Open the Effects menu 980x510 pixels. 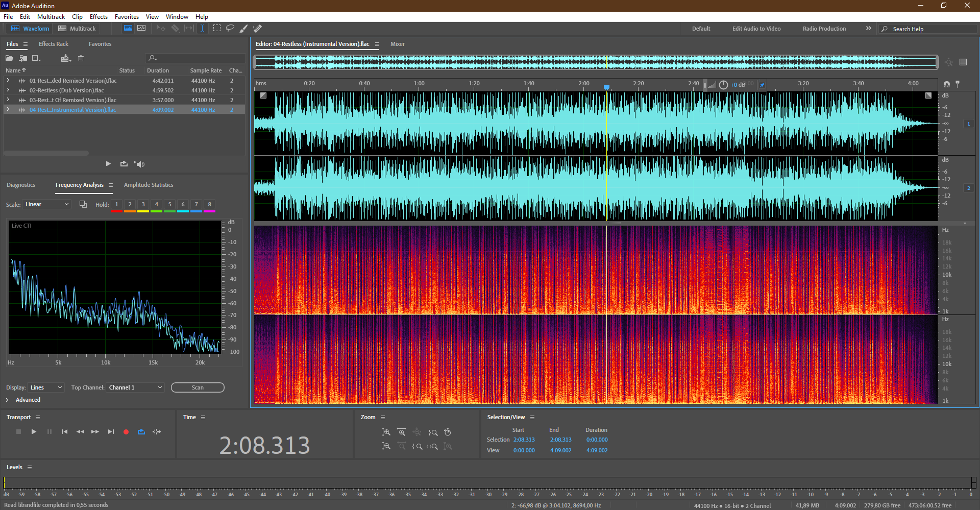tap(99, 17)
